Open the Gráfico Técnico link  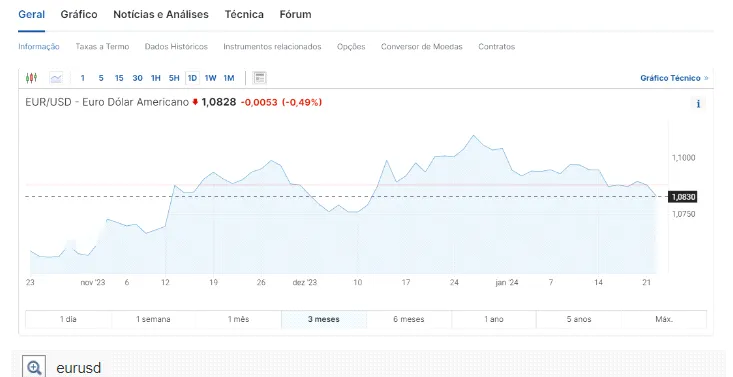[674, 78]
